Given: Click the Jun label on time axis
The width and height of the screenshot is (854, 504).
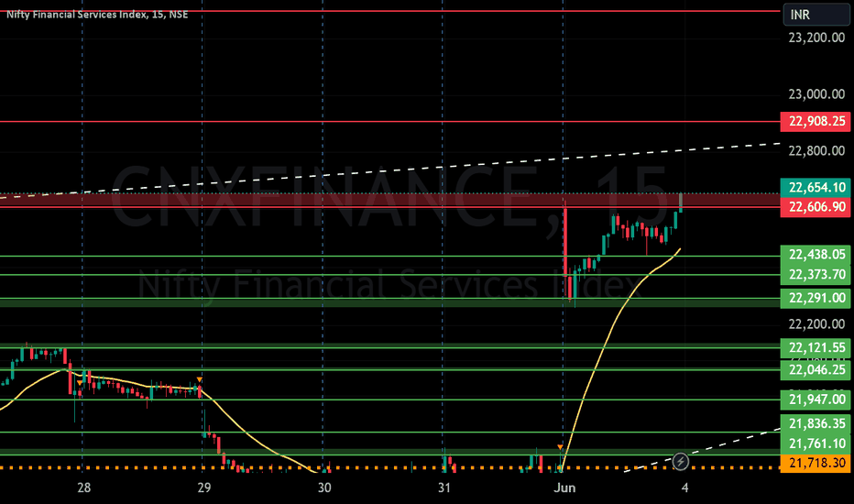Looking at the screenshot, I should (x=564, y=488).
